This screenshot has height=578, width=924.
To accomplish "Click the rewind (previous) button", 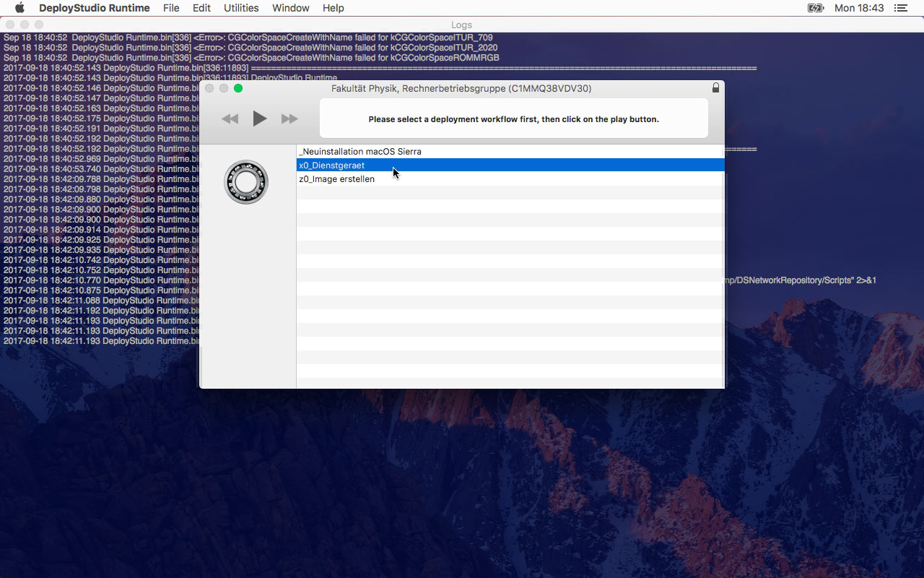I will (x=230, y=119).
